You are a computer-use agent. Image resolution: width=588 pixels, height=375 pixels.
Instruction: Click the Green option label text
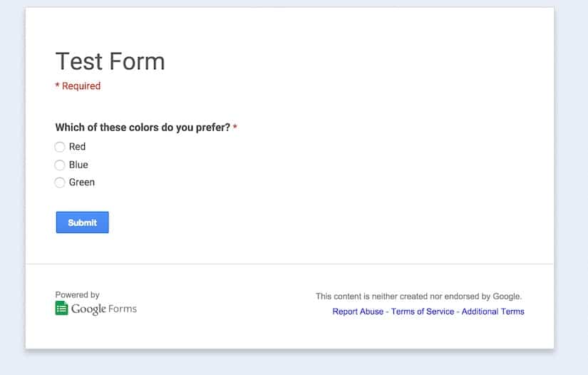[82, 183]
